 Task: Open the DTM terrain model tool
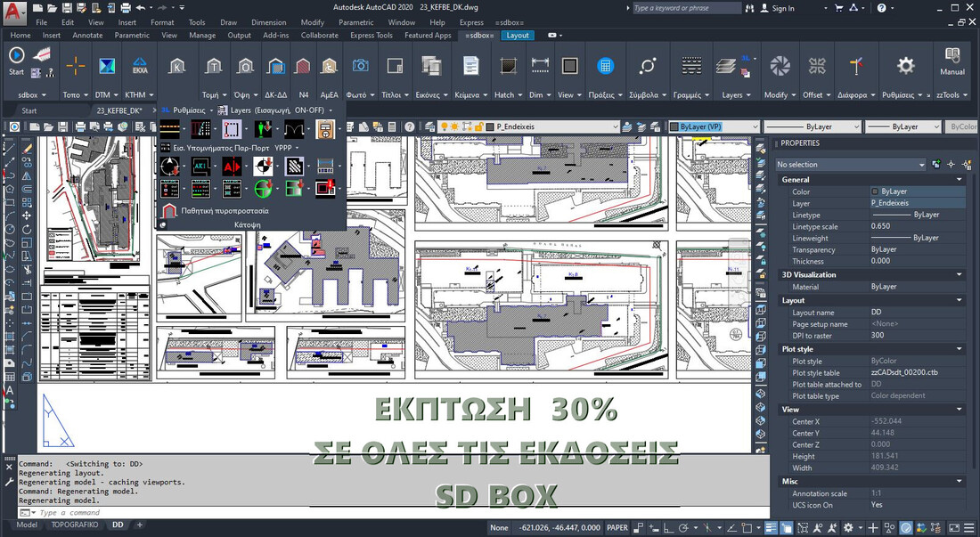coord(107,66)
